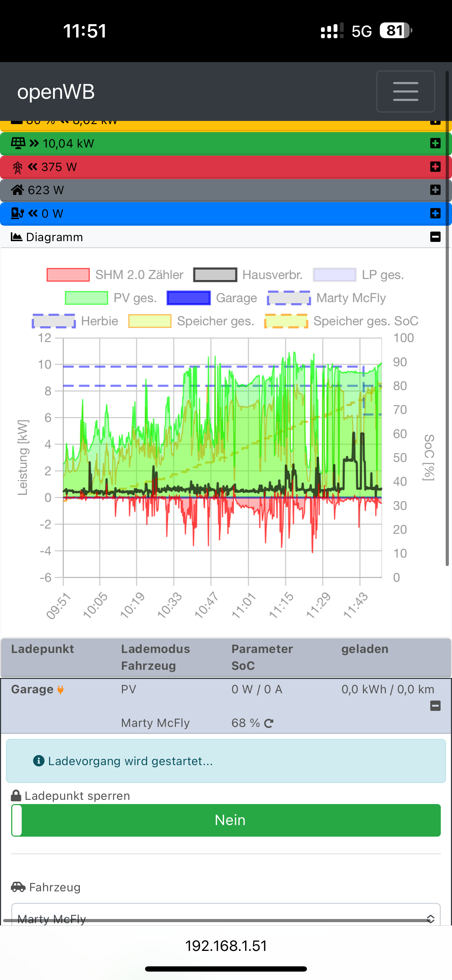Click the 5G network status indicator
452x980 pixels.
362,31
